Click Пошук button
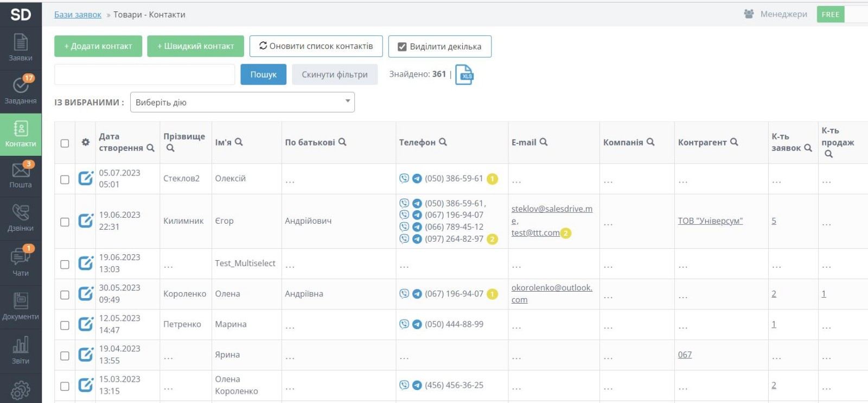Viewport: 868px width, 403px height. [264, 74]
